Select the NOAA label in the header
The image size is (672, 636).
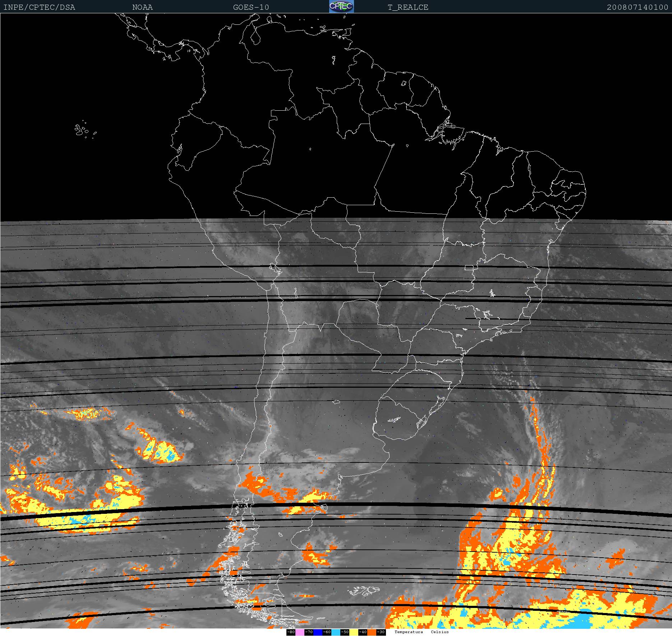pos(142,8)
